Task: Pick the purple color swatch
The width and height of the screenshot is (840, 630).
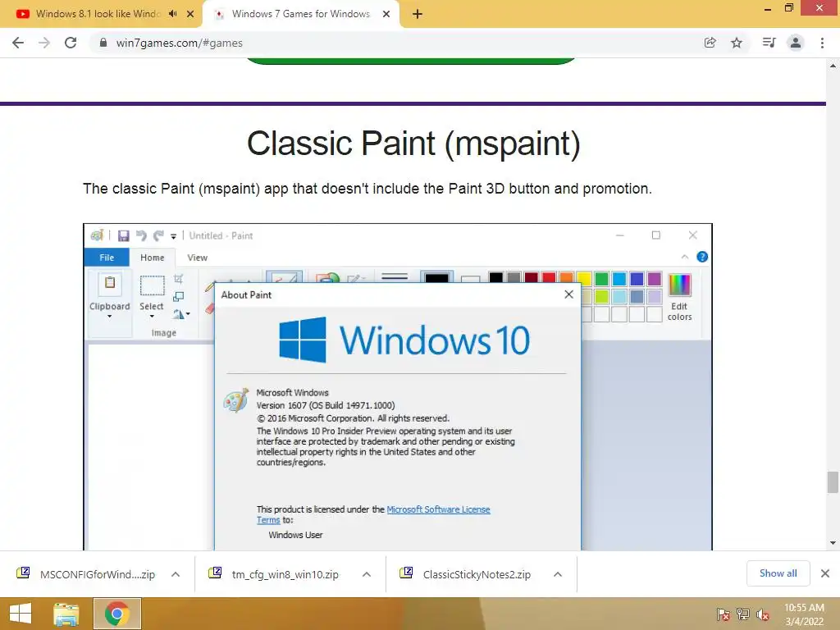Action: coord(654,279)
